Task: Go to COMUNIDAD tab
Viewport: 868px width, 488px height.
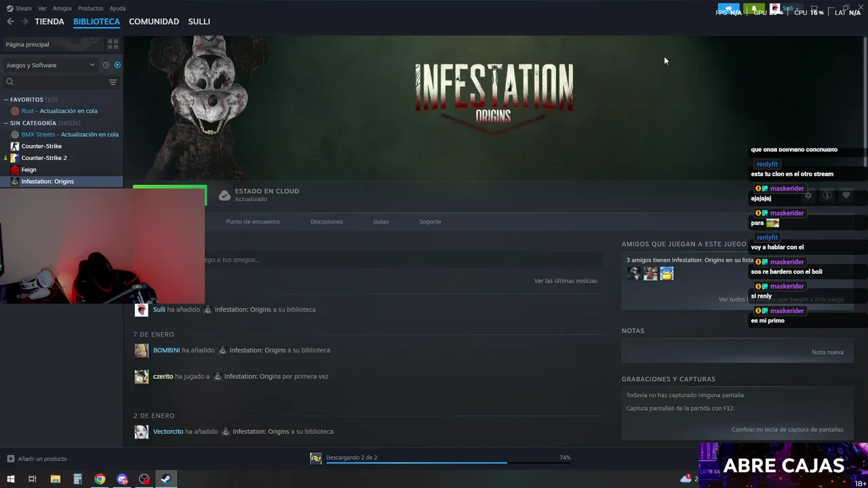Action: [154, 22]
